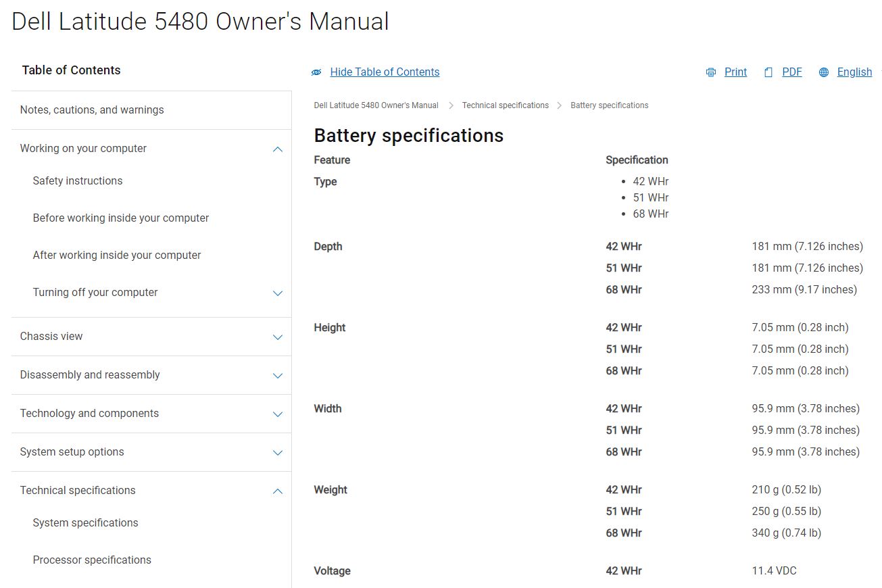The image size is (882, 588).
Task: Click the Depth row label
Action: click(x=328, y=247)
